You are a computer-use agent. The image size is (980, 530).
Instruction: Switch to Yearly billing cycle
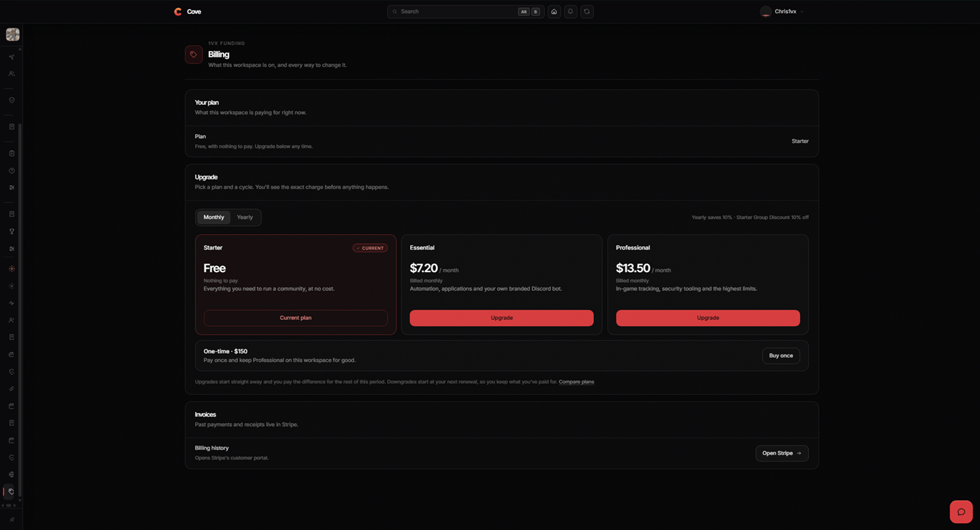pyautogui.click(x=244, y=217)
